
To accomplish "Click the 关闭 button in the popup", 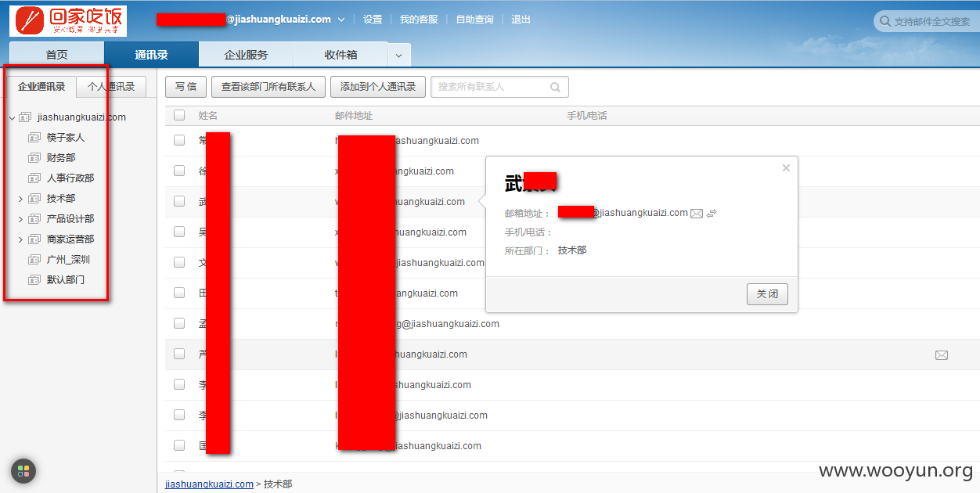I will [x=767, y=294].
